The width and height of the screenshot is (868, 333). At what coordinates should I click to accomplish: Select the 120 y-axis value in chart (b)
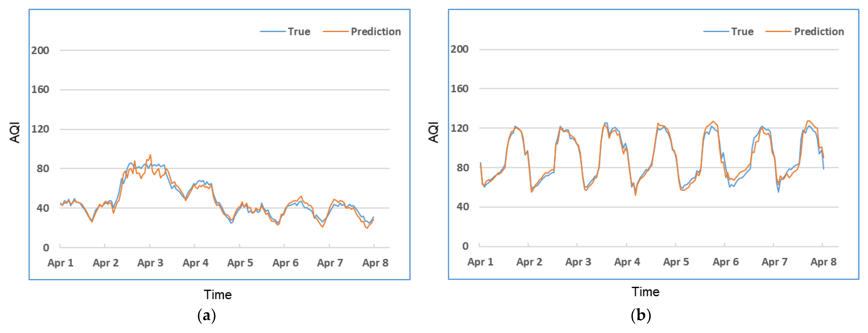pyautogui.click(x=460, y=128)
